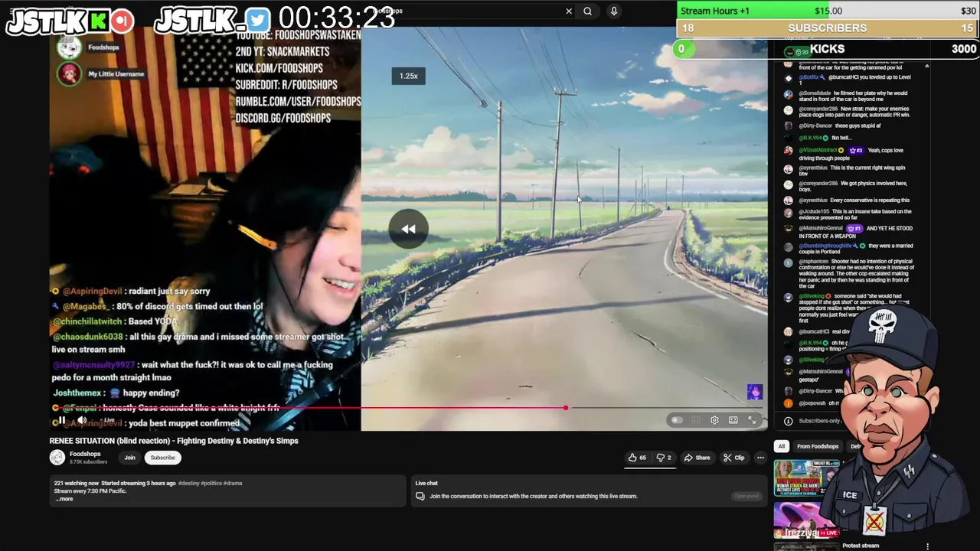This screenshot has height=551, width=980.
Task: Toggle subtitles with the captions icon
Action: [x=695, y=420]
